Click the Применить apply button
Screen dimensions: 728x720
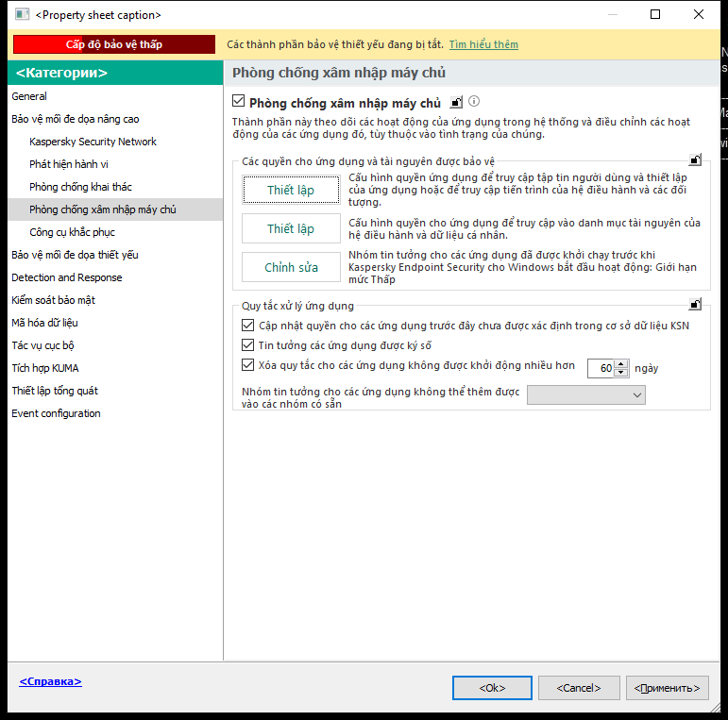pos(668,688)
